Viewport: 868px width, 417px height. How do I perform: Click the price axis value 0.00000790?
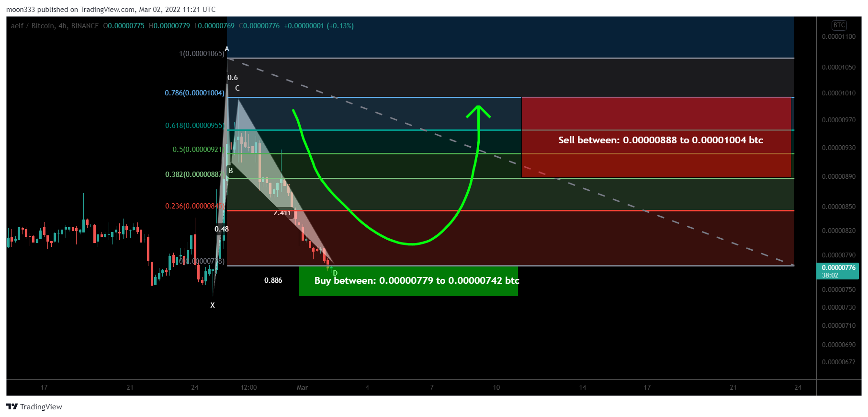[839, 255]
